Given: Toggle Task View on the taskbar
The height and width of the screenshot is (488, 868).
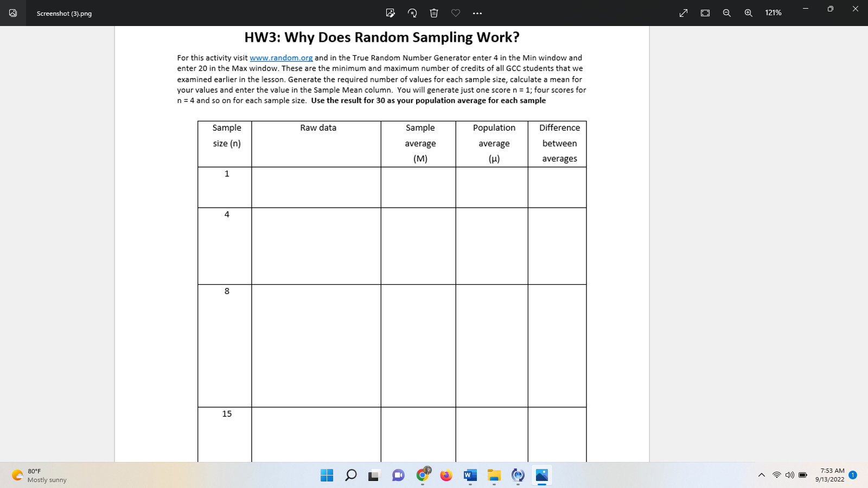Looking at the screenshot, I should tap(374, 475).
